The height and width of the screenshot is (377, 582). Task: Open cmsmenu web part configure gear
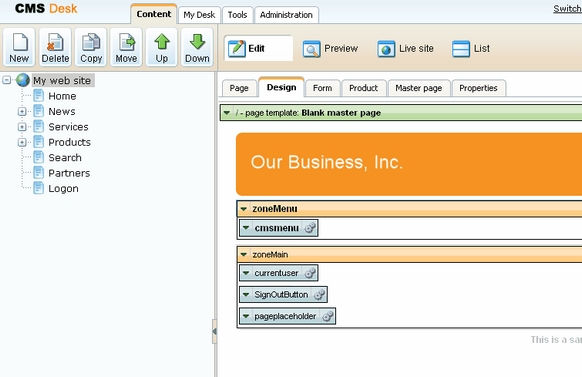[310, 228]
